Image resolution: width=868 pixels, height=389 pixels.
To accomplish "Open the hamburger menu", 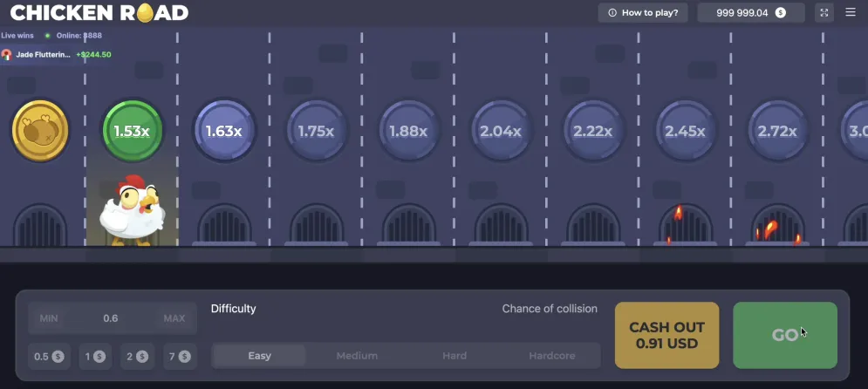I will click(x=851, y=13).
